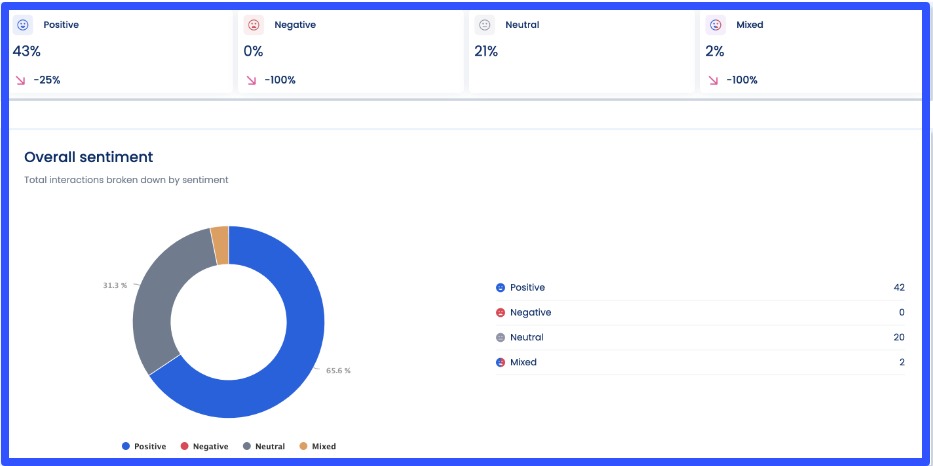Click the Overall sentiment heading

pyautogui.click(x=88, y=157)
